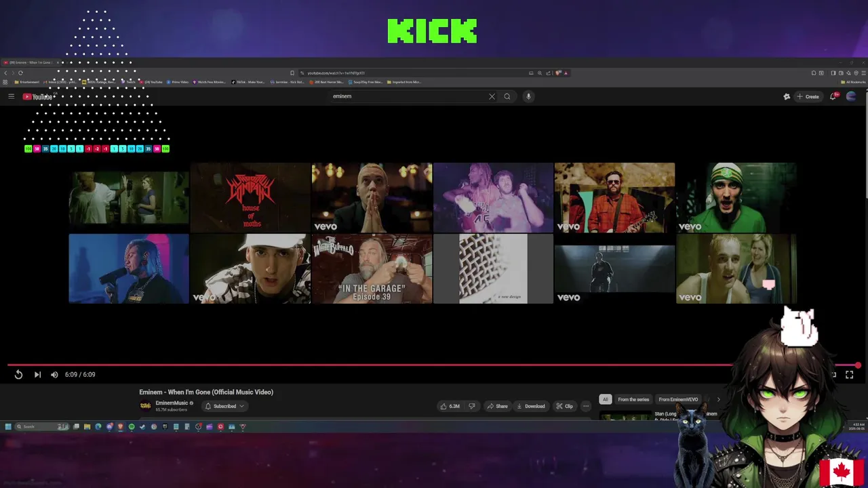This screenshot has width=868, height=488.
Task: Open the Twitch bookmark
Action: tap(129, 82)
